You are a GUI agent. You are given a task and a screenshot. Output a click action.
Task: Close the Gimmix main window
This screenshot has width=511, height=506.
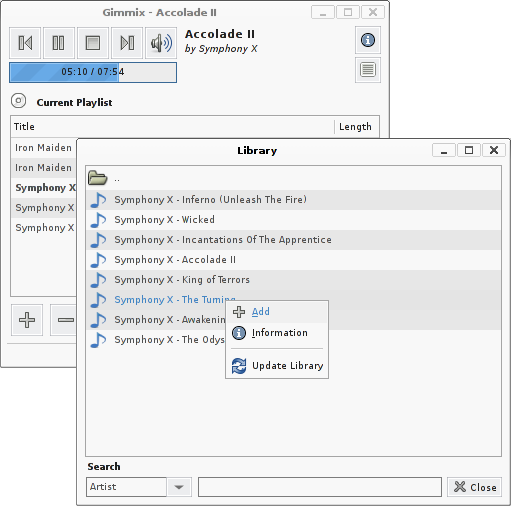pyautogui.click(x=373, y=13)
